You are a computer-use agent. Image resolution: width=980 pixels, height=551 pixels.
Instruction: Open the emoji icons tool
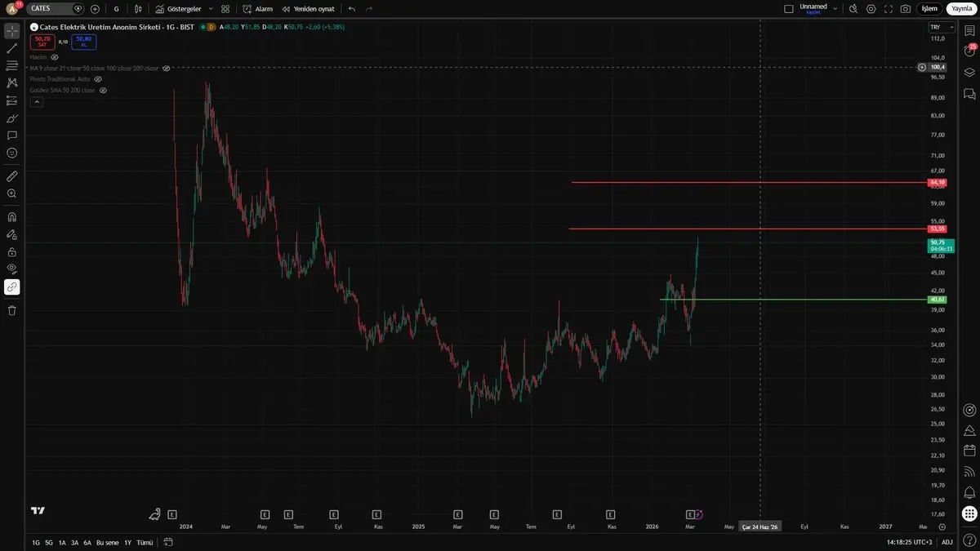tap(12, 153)
